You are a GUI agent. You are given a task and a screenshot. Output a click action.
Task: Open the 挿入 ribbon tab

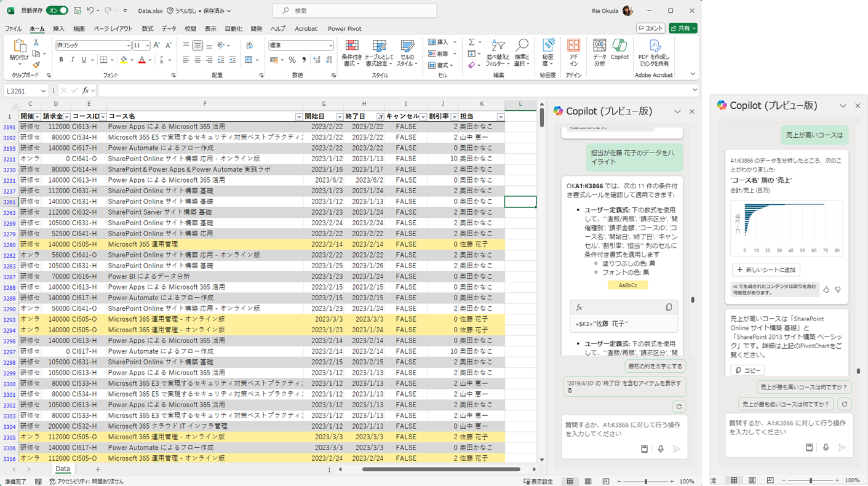point(58,29)
